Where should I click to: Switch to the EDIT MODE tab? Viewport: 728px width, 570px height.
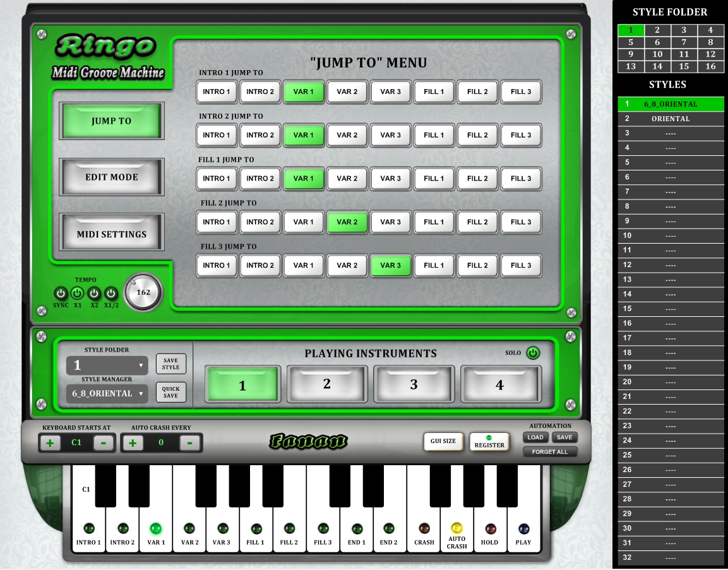coord(112,177)
